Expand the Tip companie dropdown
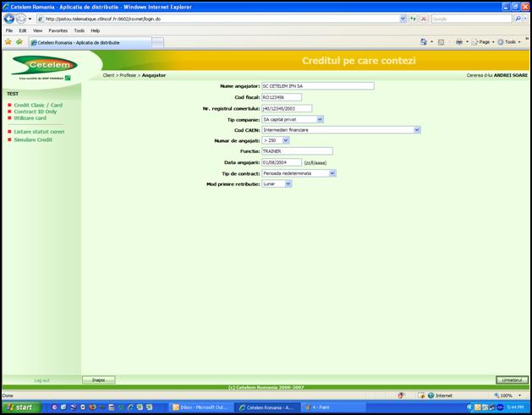Viewport: 532px width, 415px height. tap(320, 119)
